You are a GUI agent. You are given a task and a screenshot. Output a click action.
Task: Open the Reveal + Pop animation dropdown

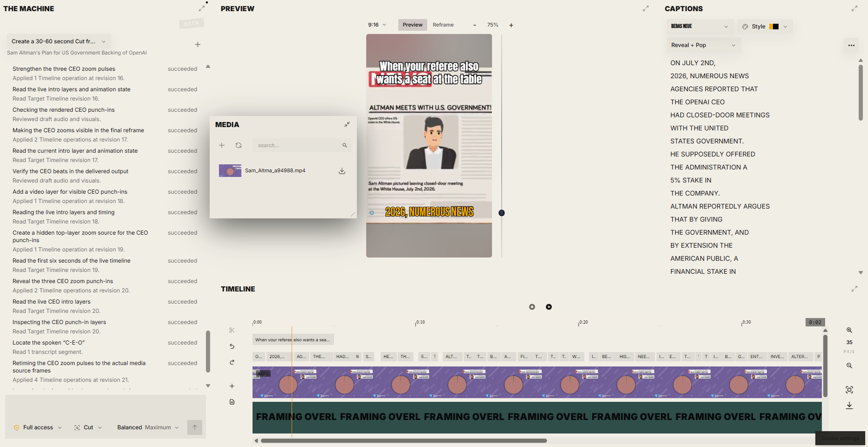pyautogui.click(x=703, y=45)
